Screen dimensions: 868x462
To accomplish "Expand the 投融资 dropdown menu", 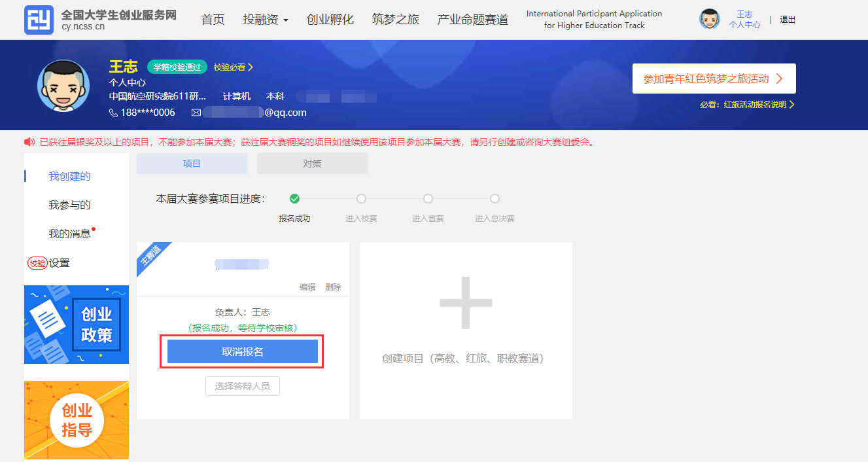I will [266, 20].
